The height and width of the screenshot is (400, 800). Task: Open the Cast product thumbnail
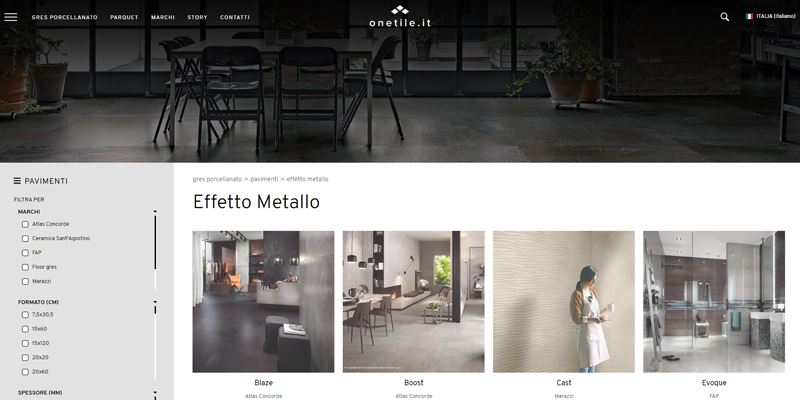tap(564, 302)
